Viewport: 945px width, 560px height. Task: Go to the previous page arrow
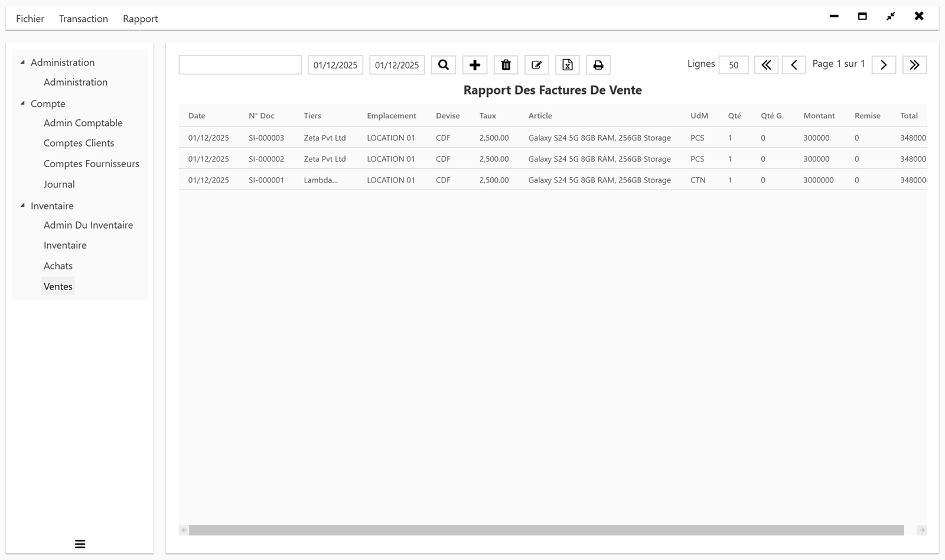click(x=794, y=65)
